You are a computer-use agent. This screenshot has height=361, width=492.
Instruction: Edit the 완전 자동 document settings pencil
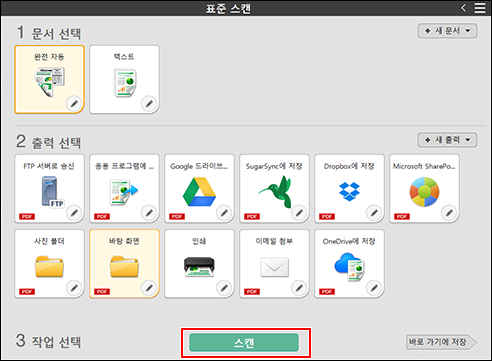point(74,103)
